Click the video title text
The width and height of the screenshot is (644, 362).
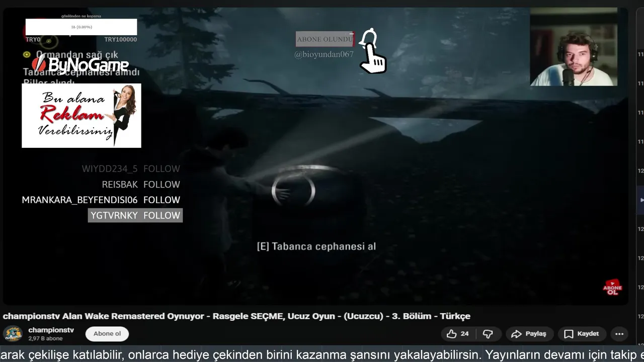coord(236,316)
